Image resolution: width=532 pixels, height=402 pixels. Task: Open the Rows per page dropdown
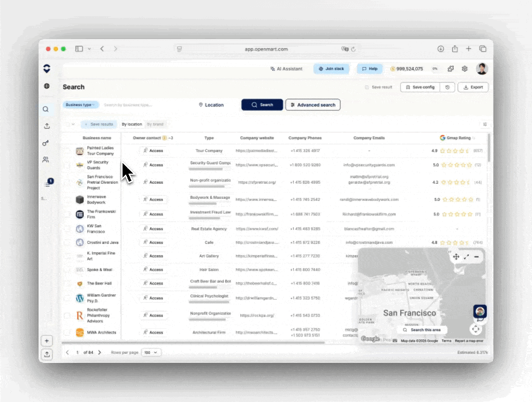click(x=151, y=352)
